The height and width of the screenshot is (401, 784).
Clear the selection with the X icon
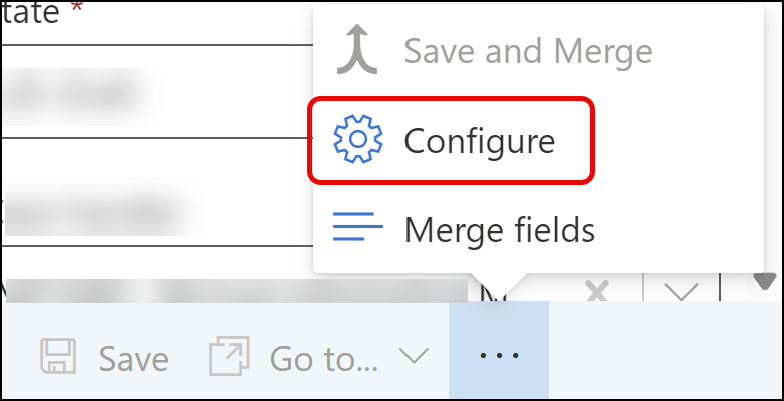point(597,292)
